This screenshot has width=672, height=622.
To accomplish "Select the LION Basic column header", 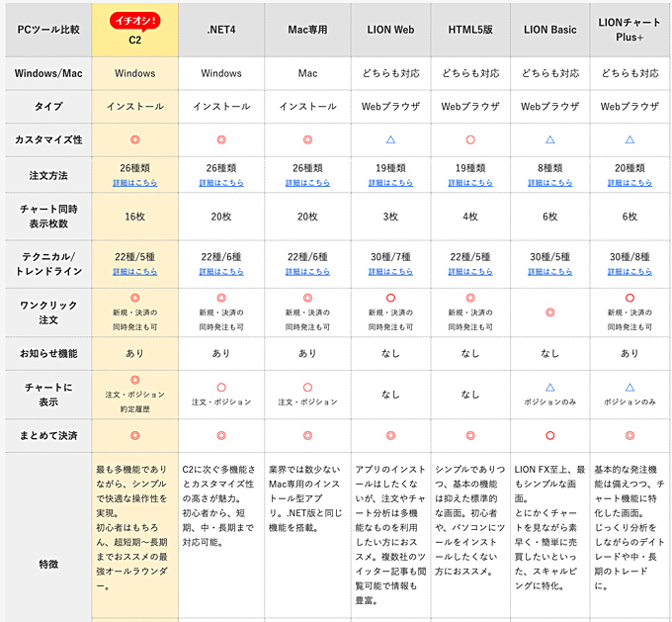I will (549, 30).
